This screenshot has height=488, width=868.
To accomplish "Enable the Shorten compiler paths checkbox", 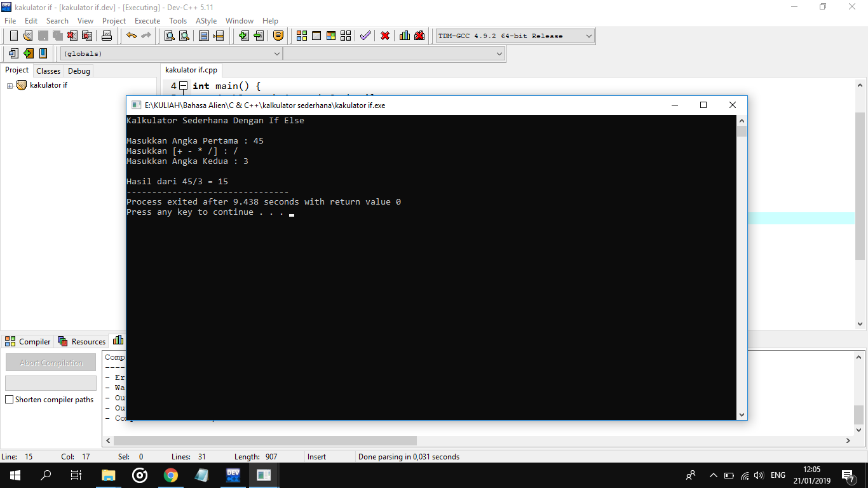I will [x=9, y=399].
